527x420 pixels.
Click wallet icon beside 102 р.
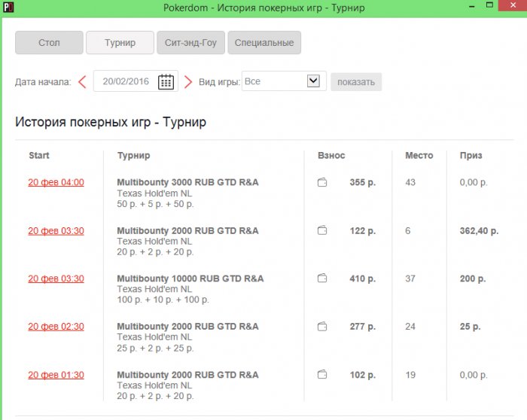[x=322, y=374]
